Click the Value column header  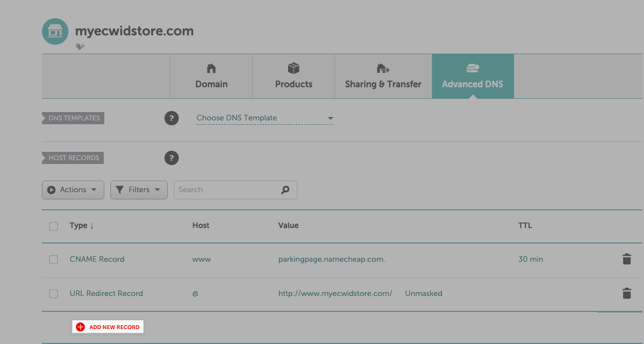[x=288, y=226]
